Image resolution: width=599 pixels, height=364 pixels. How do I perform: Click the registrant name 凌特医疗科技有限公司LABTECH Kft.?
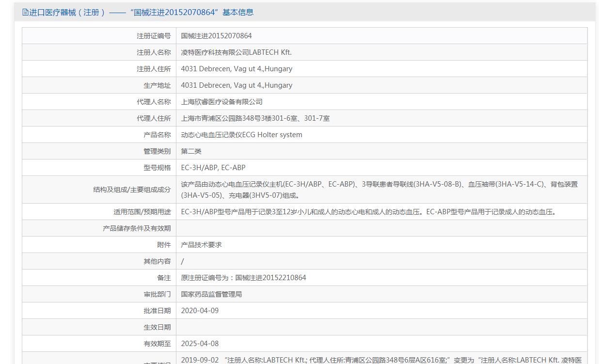click(236, 52)
